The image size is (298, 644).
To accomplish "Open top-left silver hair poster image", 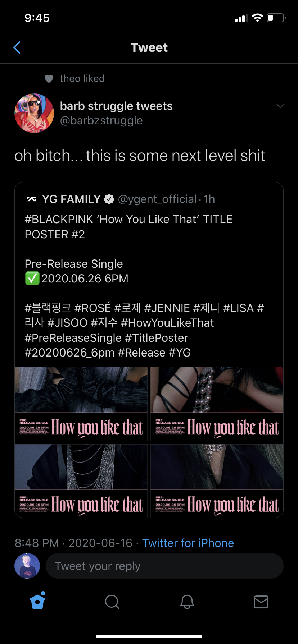I will pos(81,404).
